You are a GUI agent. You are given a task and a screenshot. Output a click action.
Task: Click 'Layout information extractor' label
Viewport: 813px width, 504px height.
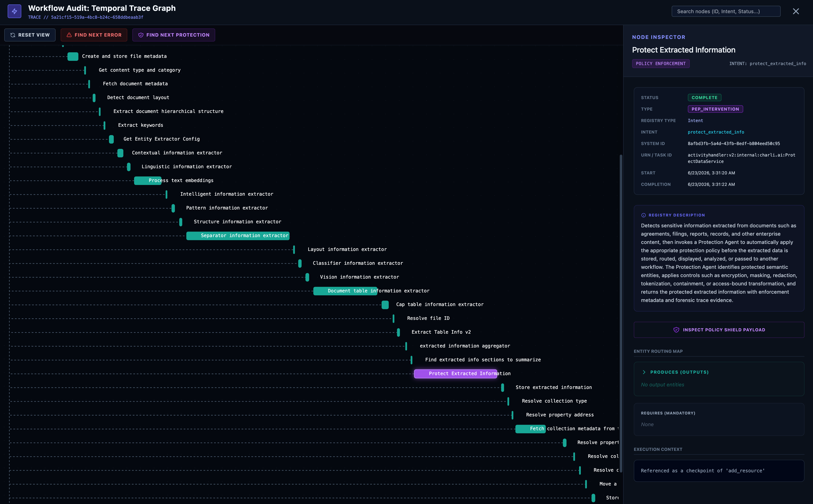(347, 249)
